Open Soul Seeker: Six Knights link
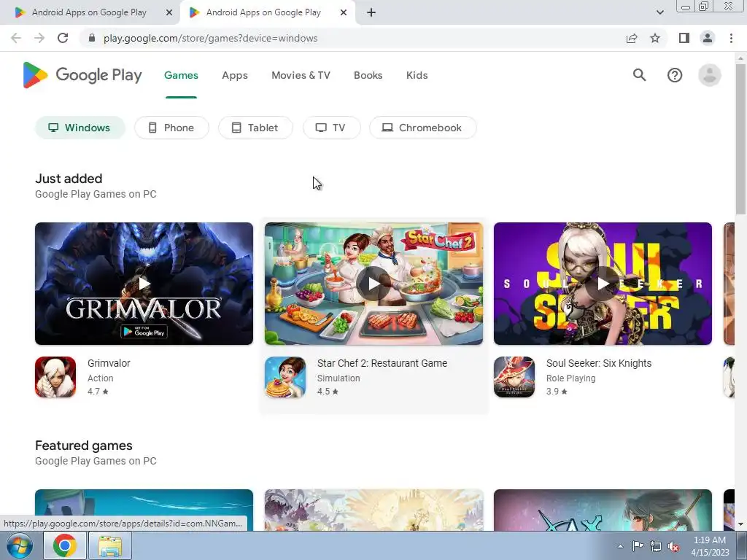747x560 pixels. click(x=599, y=363)
